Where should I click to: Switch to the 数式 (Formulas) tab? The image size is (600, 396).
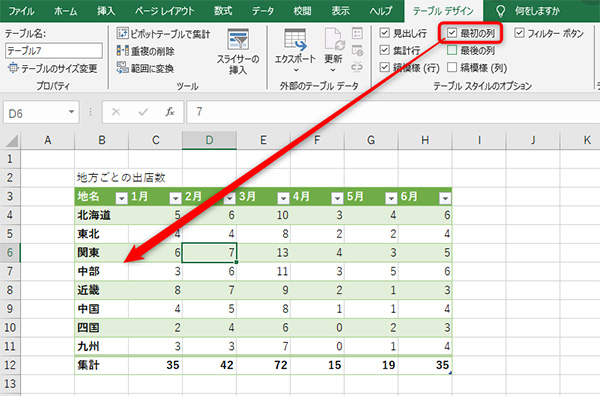[223, 11]
